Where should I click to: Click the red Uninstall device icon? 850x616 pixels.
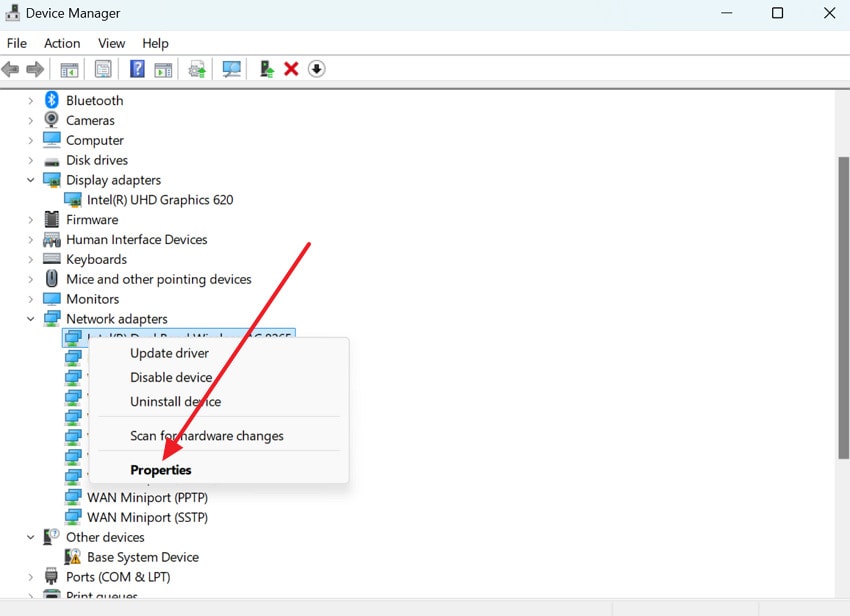[291, 68]
